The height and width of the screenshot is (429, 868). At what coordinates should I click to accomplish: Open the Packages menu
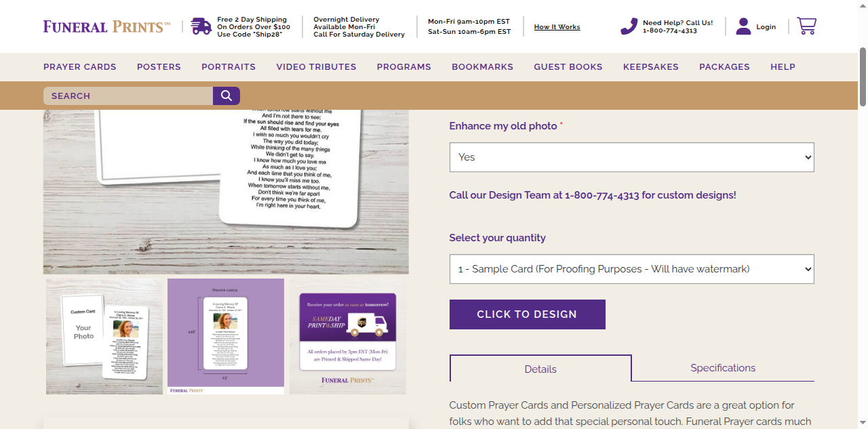point(724,66)
